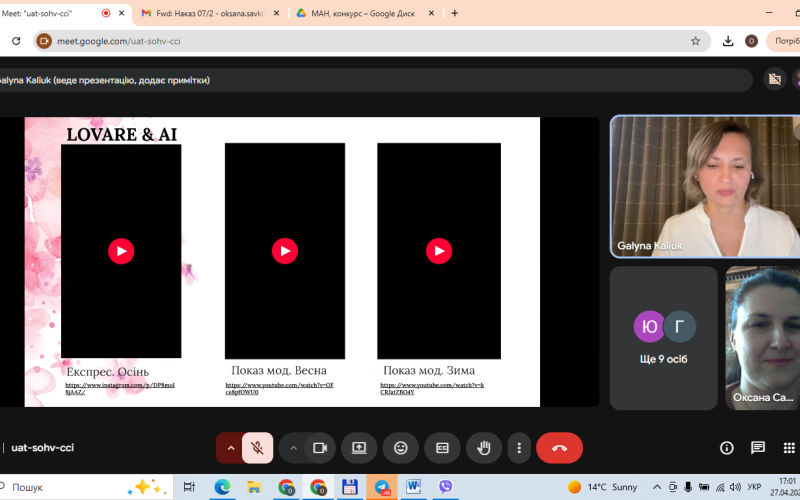This screenshot has width=800, height=500.
Task: Play the Експрес. Осінь video
Action: click(121, 251)
